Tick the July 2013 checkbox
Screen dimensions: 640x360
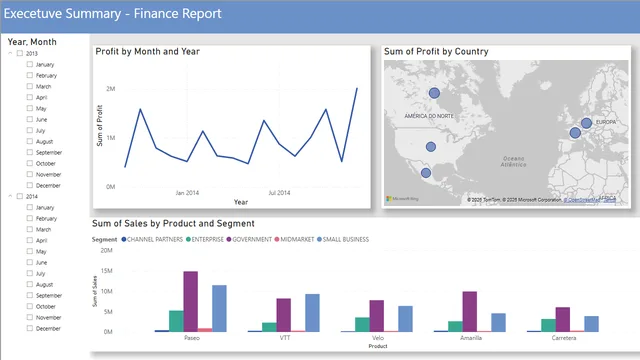30,131
